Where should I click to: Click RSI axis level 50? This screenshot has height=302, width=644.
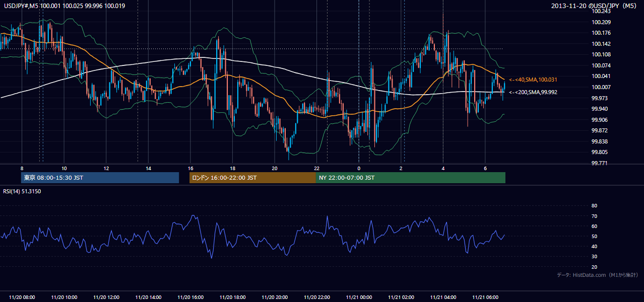pos(594,236)
